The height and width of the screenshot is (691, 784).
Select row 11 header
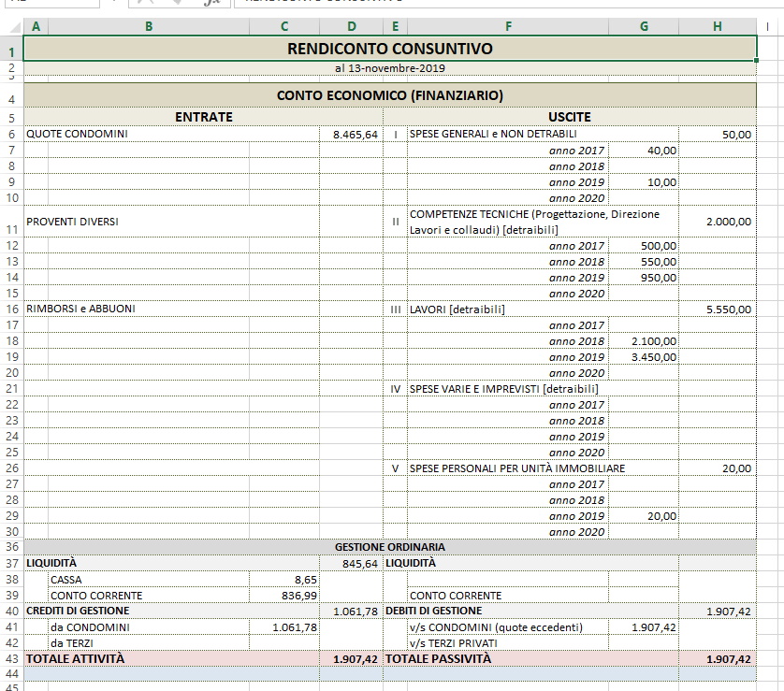(x=12, y=222)
